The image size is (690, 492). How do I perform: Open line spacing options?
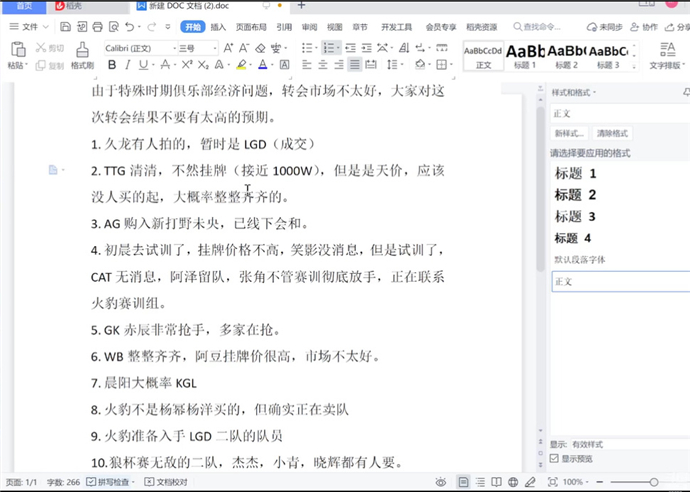click(x=393, y=65)
